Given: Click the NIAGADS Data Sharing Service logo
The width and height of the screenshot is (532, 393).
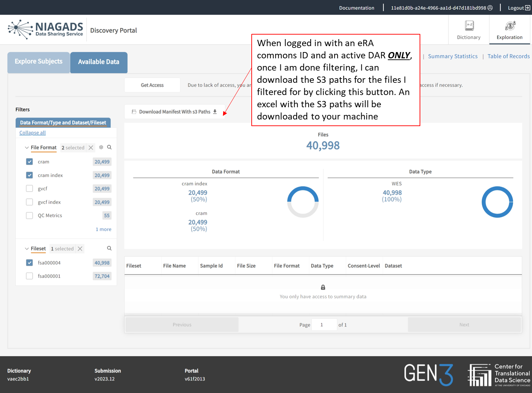Looking at the screenshot, I should (x=46, y=29).
